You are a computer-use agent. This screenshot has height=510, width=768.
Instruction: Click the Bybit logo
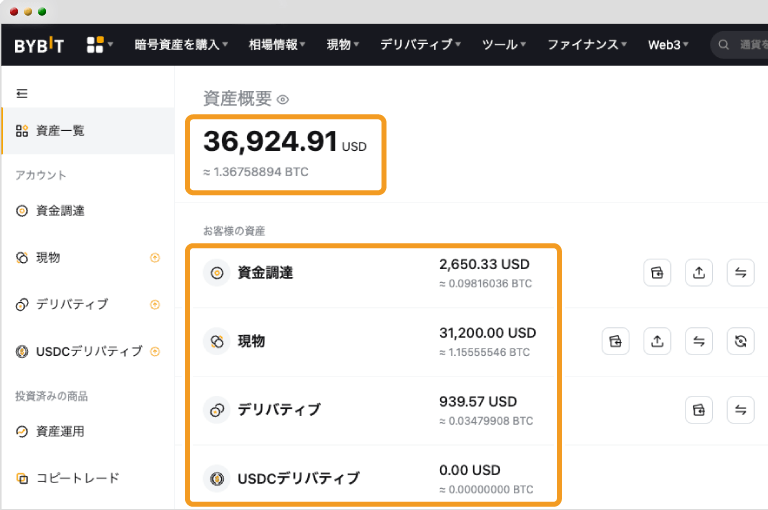tap(39, 46)
